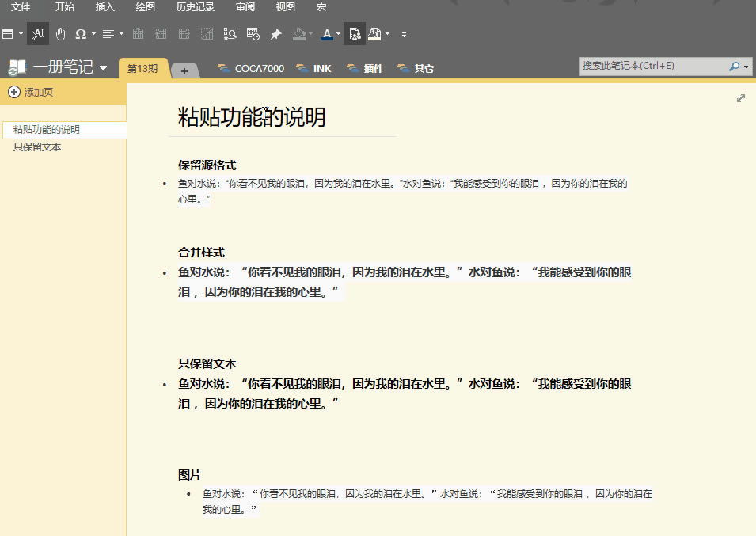Click the Omega symbol icon
The width and height of the screenshot is (756, 536).
click(81, 34)
